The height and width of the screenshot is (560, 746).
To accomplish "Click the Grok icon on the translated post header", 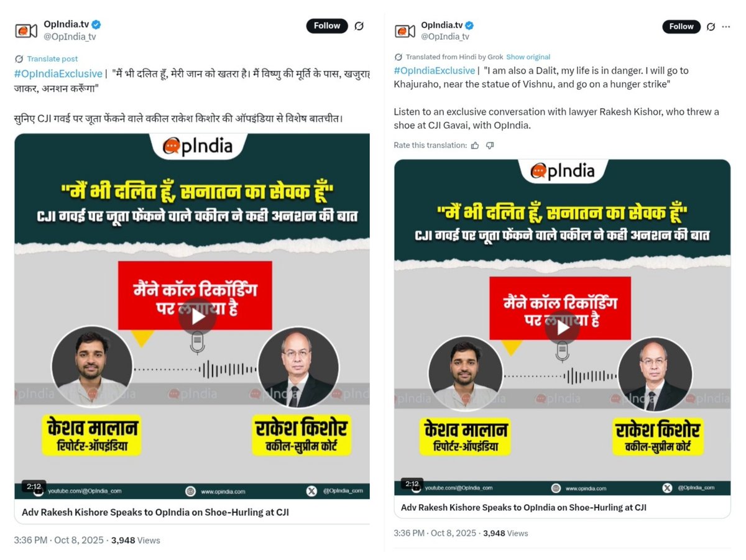I will [711, 27].
